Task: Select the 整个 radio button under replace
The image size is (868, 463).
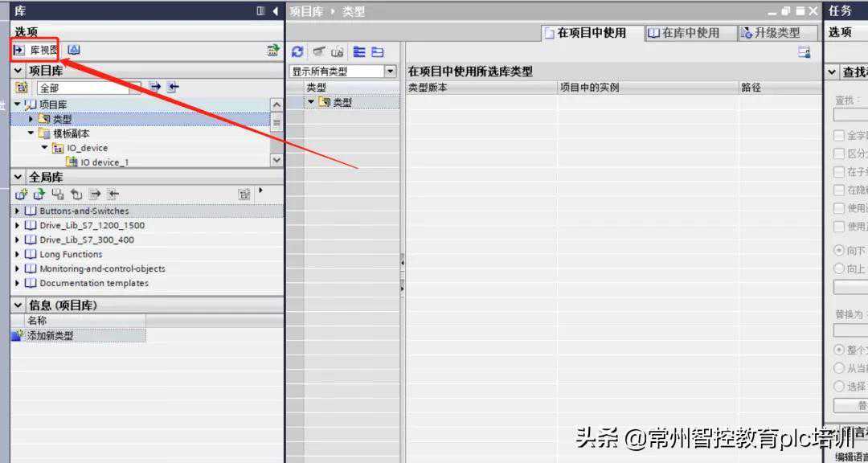Action: 839,350
